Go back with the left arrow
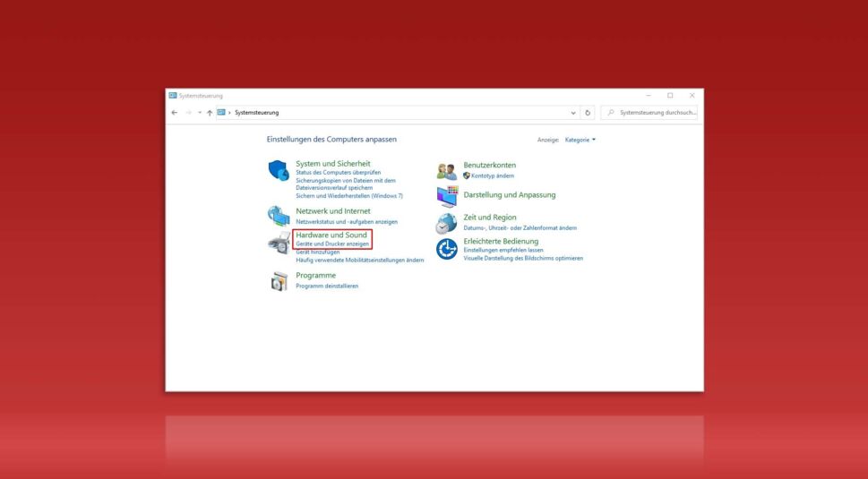 [x=175, y=113]
